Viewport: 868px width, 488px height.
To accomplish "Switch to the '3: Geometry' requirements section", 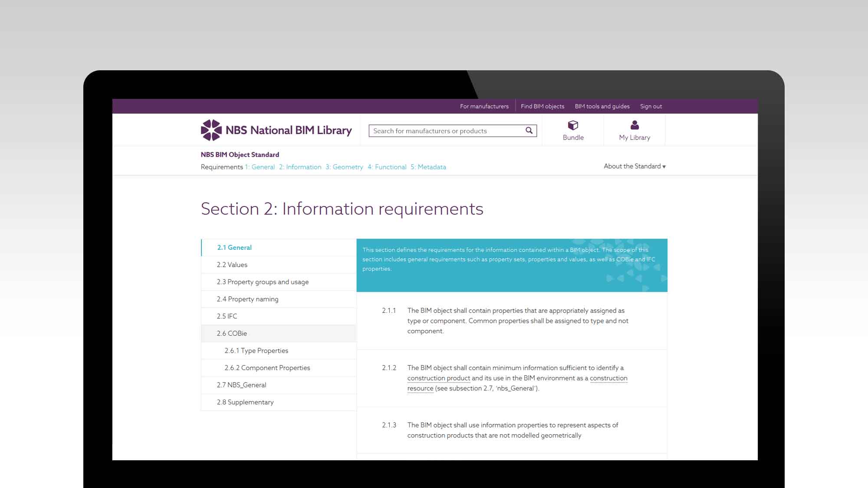I will (345, 167).
